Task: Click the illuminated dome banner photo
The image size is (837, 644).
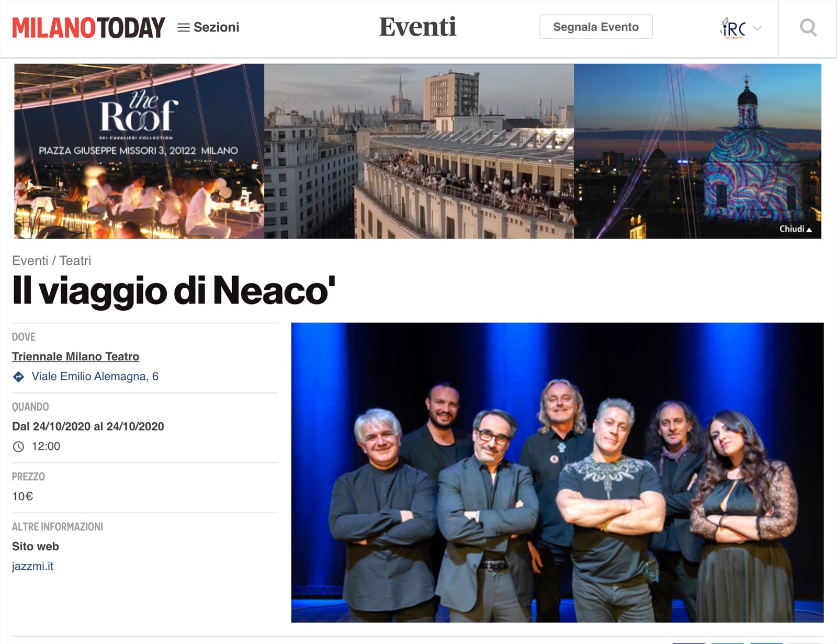Action: point(697,151)
